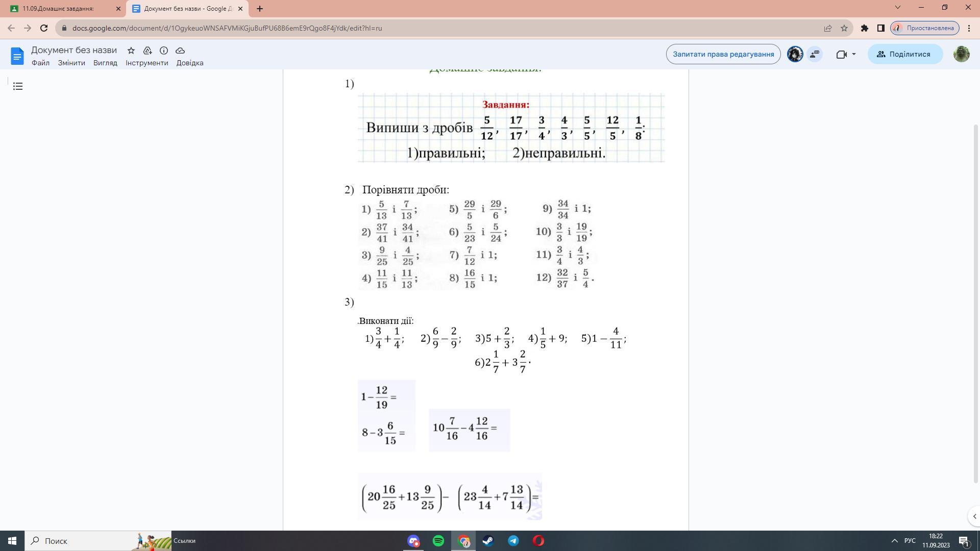Select the bracketed 20 16/25 expression image
This screenshot has width=980, height=551.
pos(450,497)
